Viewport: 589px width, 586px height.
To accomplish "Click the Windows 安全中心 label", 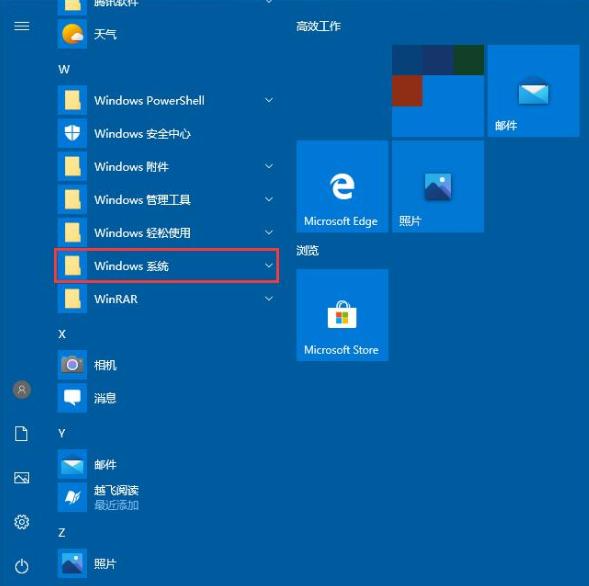I will pyautogui.click(x=142, y=134).
